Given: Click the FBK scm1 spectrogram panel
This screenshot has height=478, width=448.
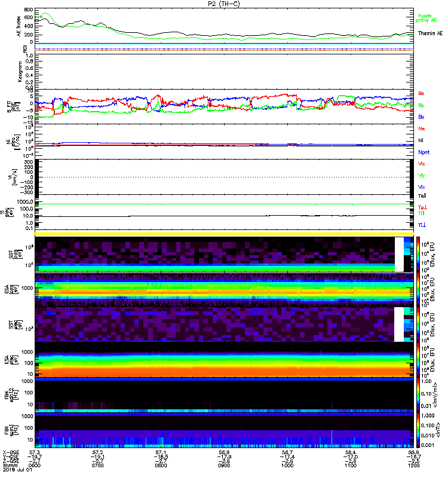Looking at the screenshot, I should pyautogui.click(x=224, y=430).
